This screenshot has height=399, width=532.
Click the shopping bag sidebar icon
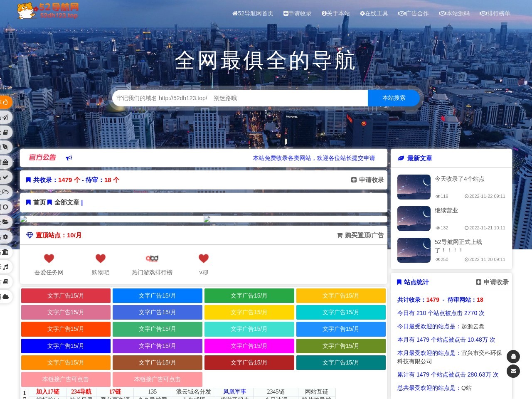[x=5, y=162]
